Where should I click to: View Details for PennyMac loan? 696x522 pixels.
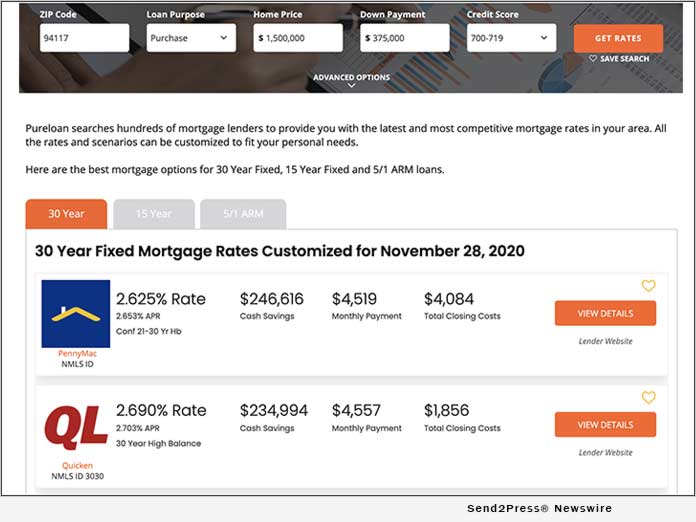click(x=605, y=313)
